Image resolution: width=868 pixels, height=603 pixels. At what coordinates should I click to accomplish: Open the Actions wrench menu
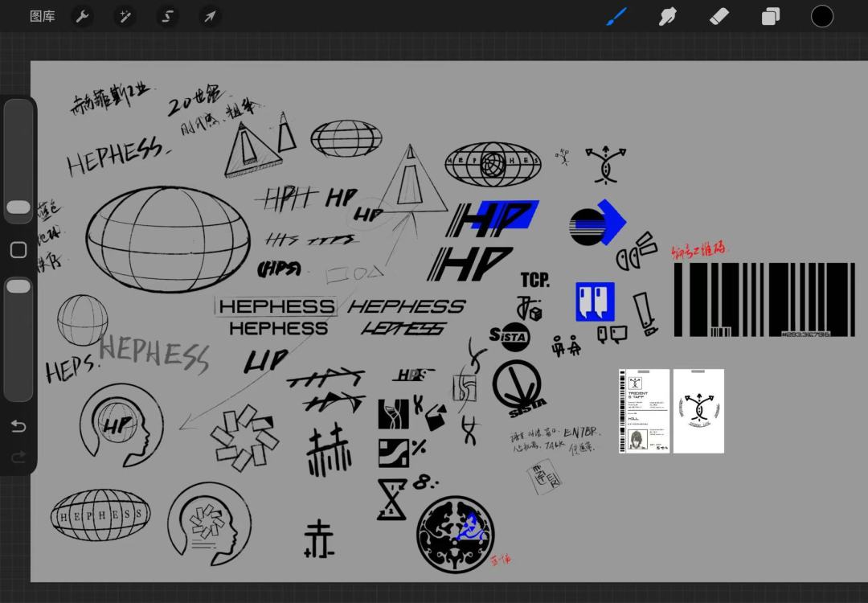(82, 17)
